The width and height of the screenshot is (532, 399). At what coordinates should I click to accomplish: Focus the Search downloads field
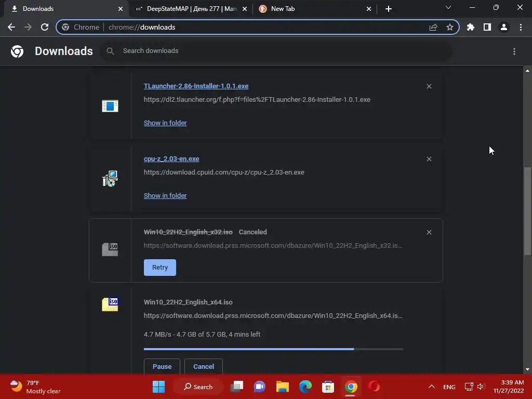click(276, 51)
